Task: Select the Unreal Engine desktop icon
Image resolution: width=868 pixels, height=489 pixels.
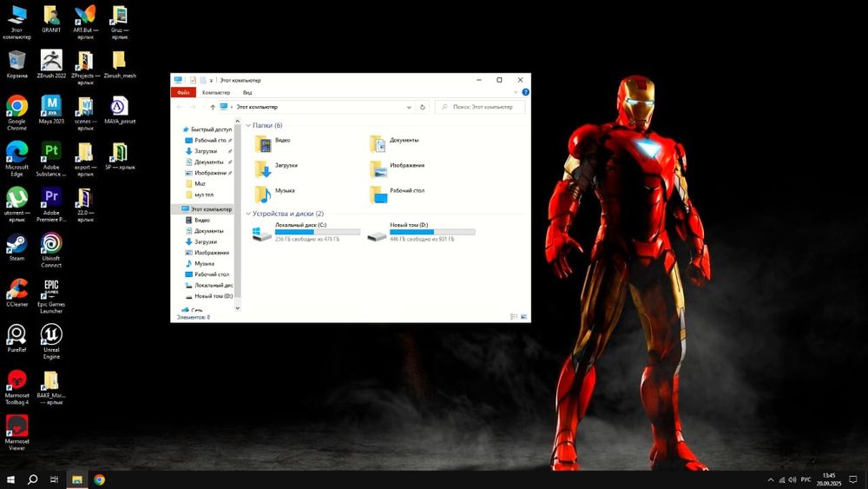Action: coord(51,341)
